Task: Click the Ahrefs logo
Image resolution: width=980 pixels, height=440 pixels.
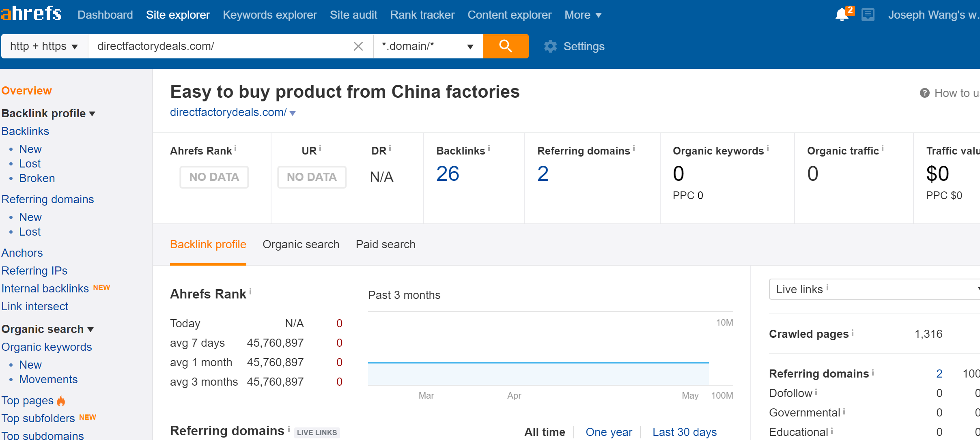Action: point(31,13)
